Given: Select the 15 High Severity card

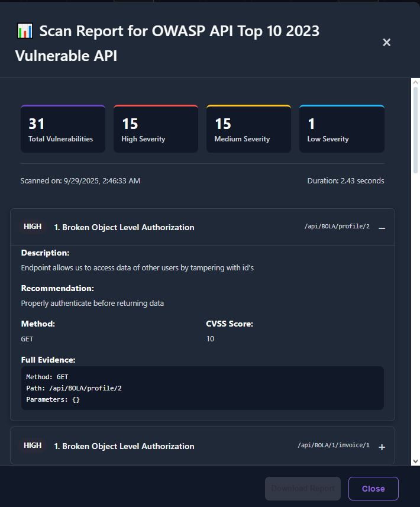Looking at the screenshot, I should tap(156, 129).
